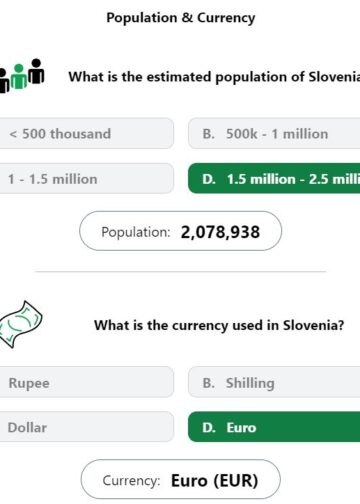Viewport: 360px width, 504px height.
Task: Click the 'Population & Currency' heading
Action: [x=181, y=18]
